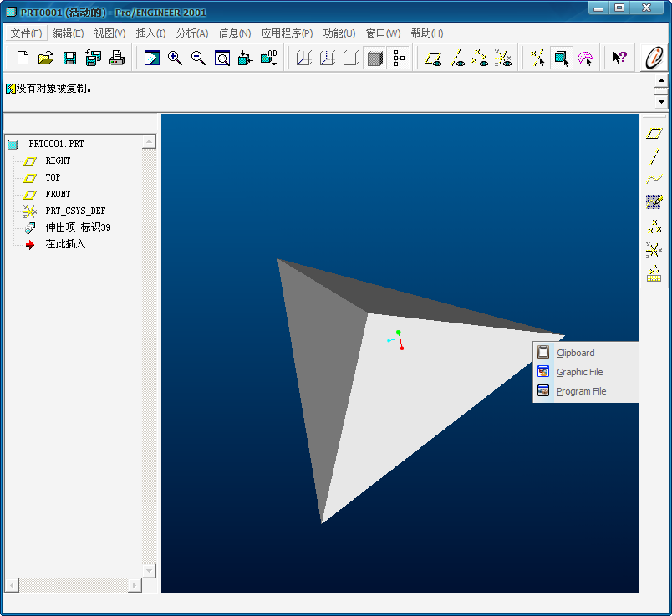
Task: Select the RIGHT datum plane
Action: coord(58,160)
